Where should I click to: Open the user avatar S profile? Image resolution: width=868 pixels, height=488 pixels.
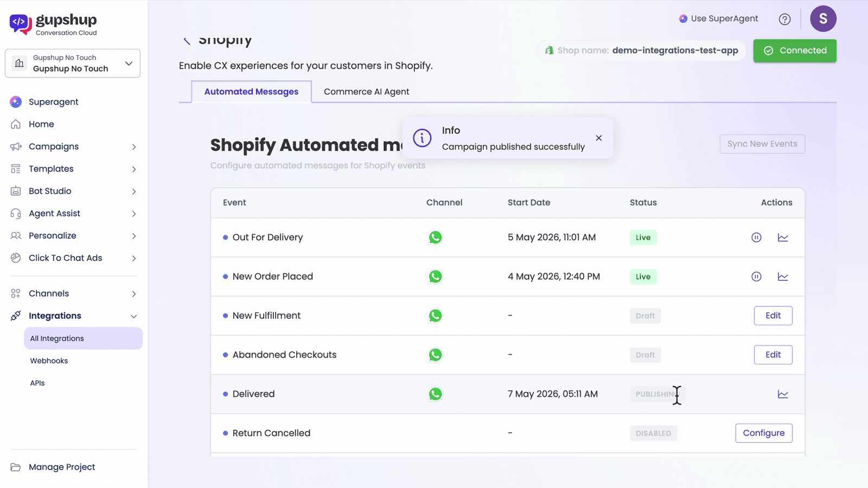click(823, 19)
